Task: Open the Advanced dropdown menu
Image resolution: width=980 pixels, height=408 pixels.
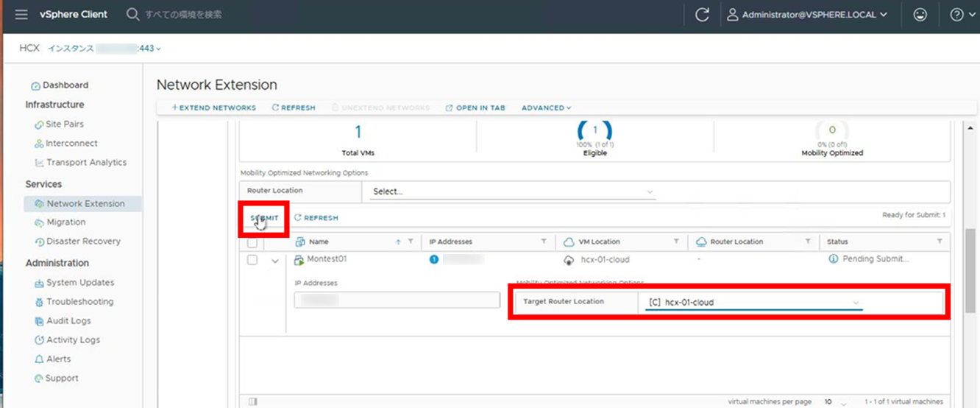Action: point(546,108)
